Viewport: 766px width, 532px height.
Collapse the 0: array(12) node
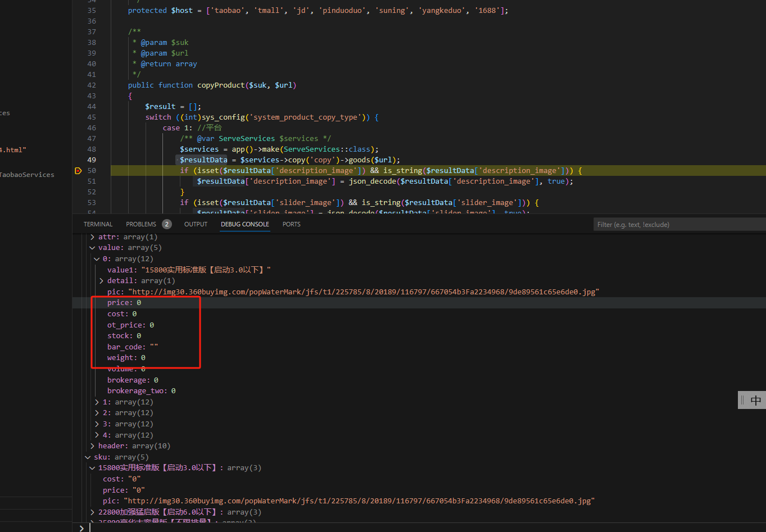tap(97, 259)
